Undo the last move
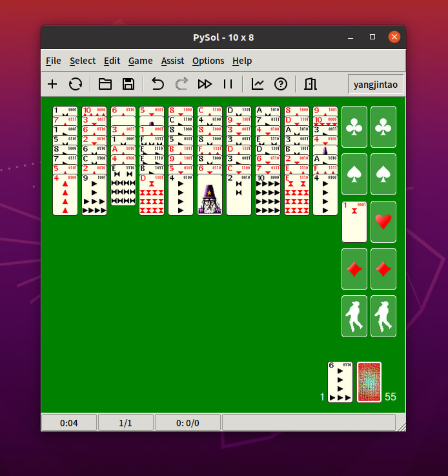Viewport: 448px width, 476px height. click(158, 84)
